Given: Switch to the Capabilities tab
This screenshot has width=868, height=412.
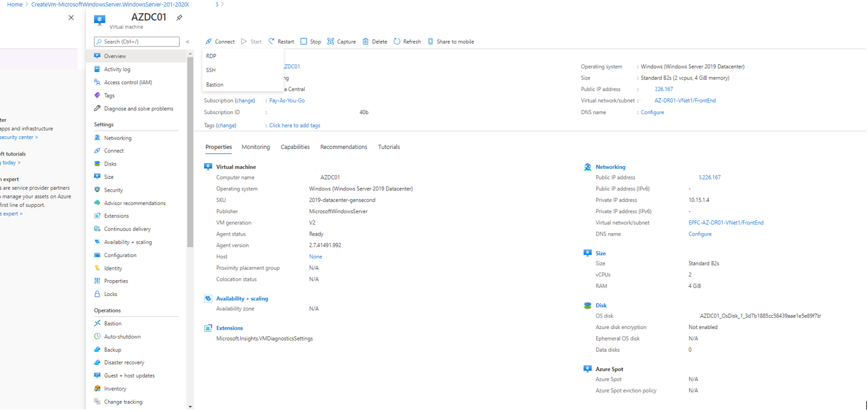Looking at the screenshot, I should click(x=295, y=147).
